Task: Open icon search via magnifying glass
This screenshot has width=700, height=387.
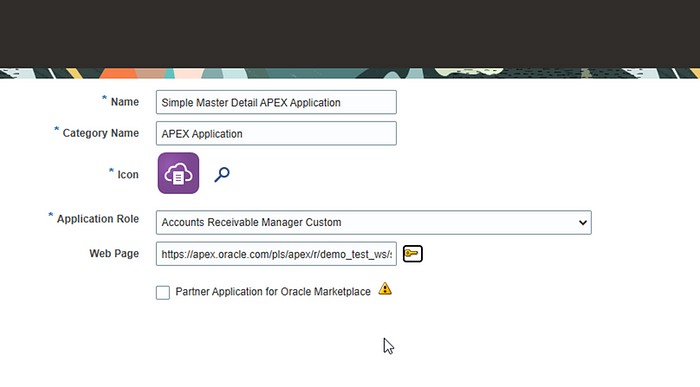Action: tap(222, 174)
